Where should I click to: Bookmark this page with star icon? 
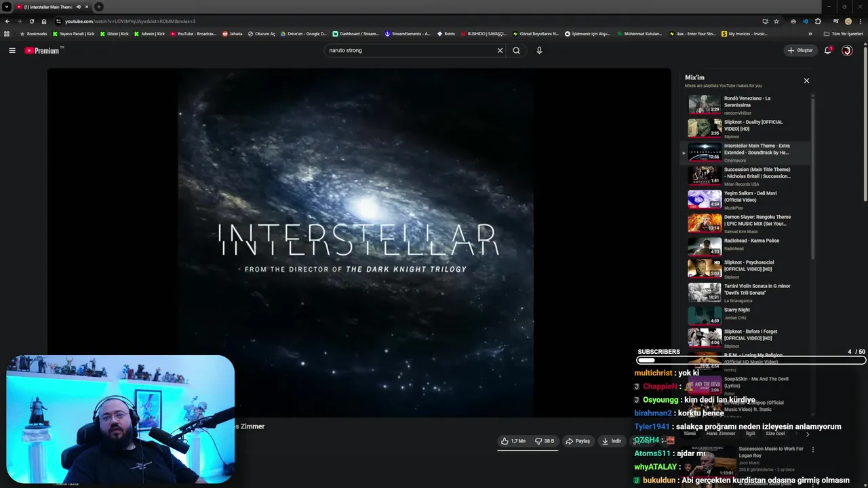click(x=776, y=21)
